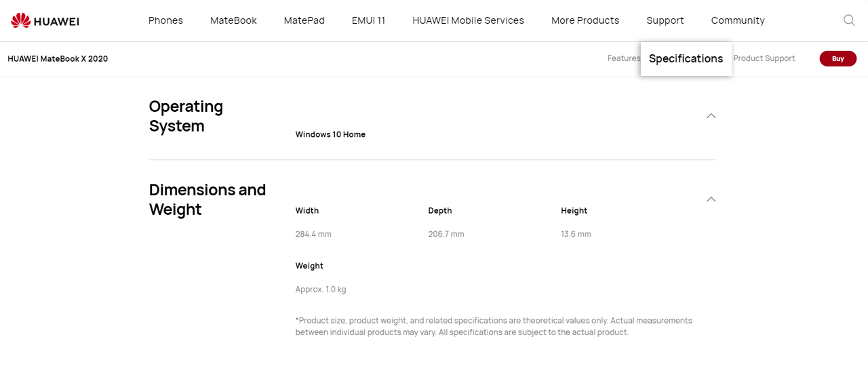Visit the Community section
The width and height of the screenshot is (868, 373).
[x=737, y=20]
